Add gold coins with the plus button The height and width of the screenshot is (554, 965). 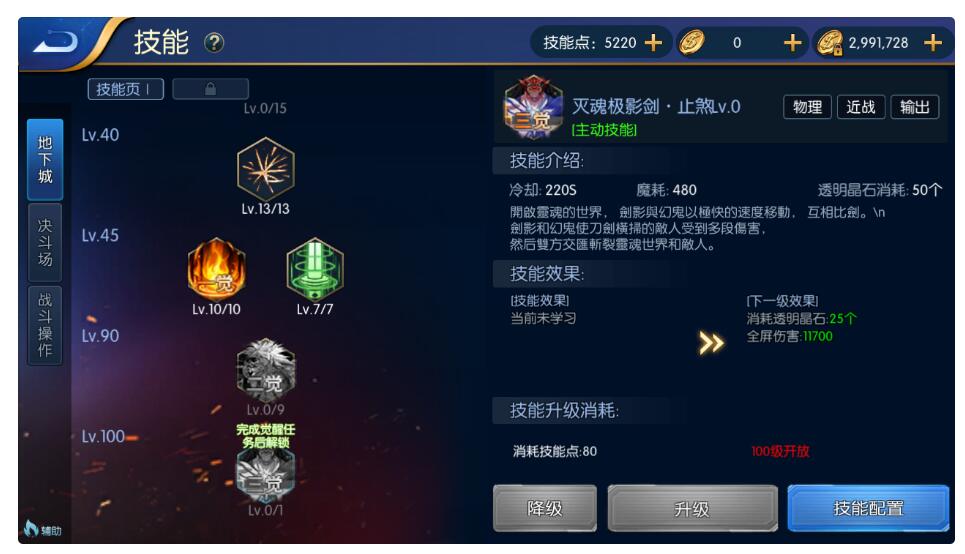click(793, 43)
